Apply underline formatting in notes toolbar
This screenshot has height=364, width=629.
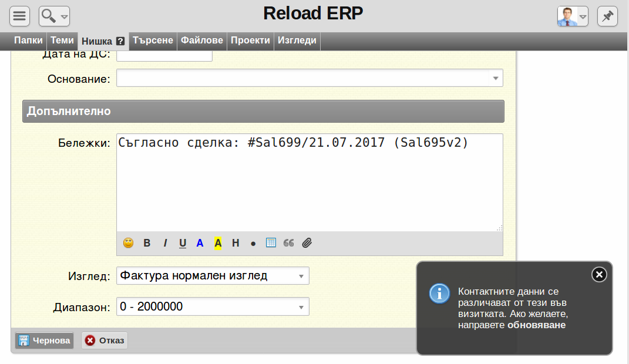[183, 243]
